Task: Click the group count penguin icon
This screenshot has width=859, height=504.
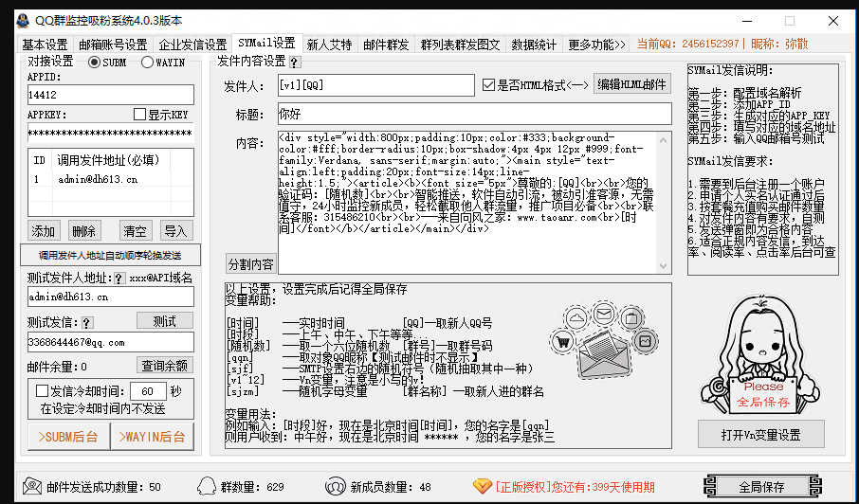Action: pyautogui.click(x=207, y=487)
